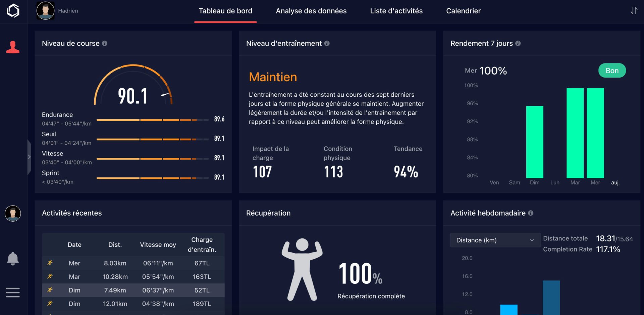Open the Calendrier tab
Screen dimensions: 644x315
(x=463, y=11)
